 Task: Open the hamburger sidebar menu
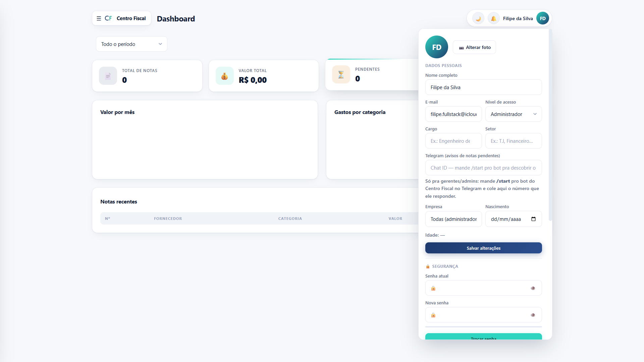(99, 18)
